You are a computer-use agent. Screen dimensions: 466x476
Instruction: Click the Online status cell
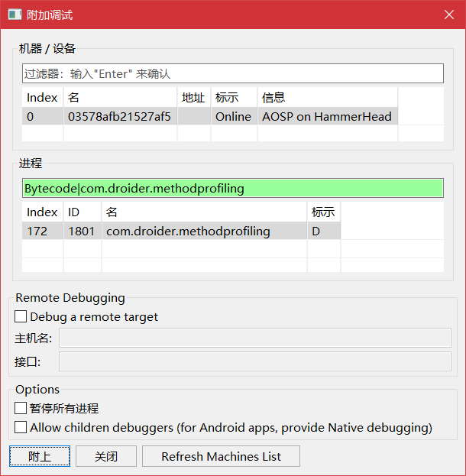(x=234, y=116)
